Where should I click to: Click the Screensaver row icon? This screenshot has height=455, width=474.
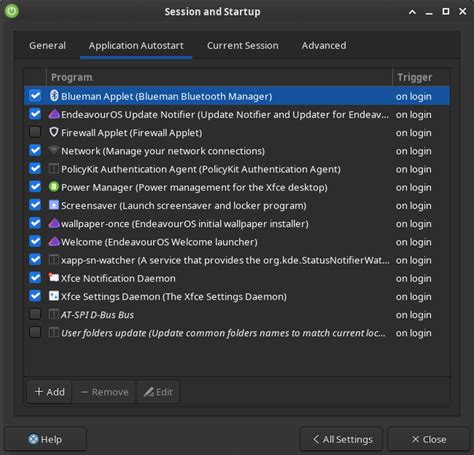[54, 205]
